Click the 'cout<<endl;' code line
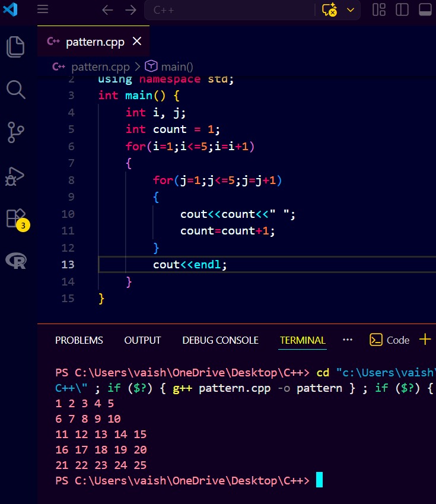 tap(190, 265)
